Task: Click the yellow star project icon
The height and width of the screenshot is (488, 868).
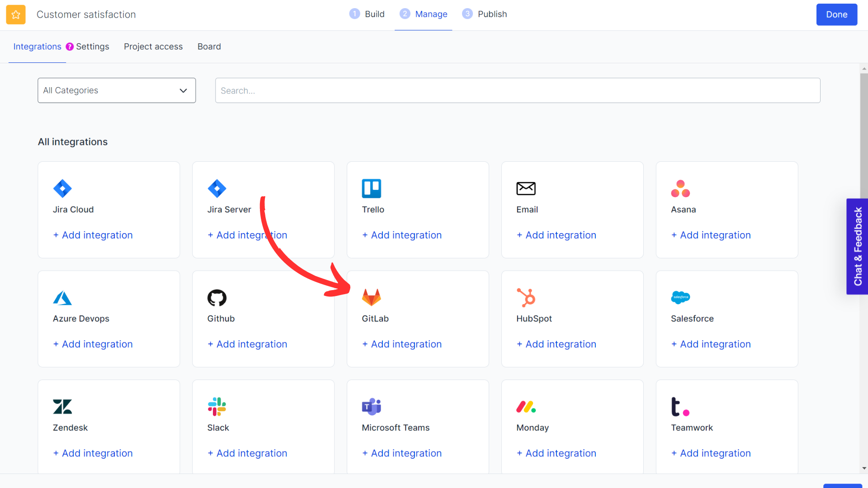Action: pos(16,14)
